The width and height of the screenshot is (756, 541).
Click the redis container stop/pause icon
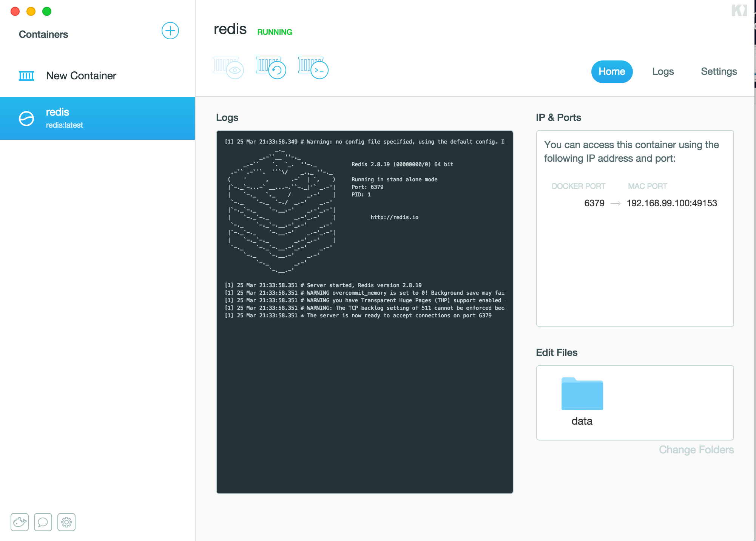click(x=26, y=118)
